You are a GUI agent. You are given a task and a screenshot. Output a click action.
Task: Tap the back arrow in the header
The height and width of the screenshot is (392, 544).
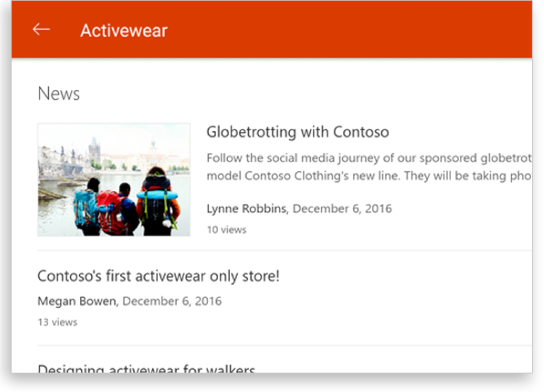click(41, 30)
